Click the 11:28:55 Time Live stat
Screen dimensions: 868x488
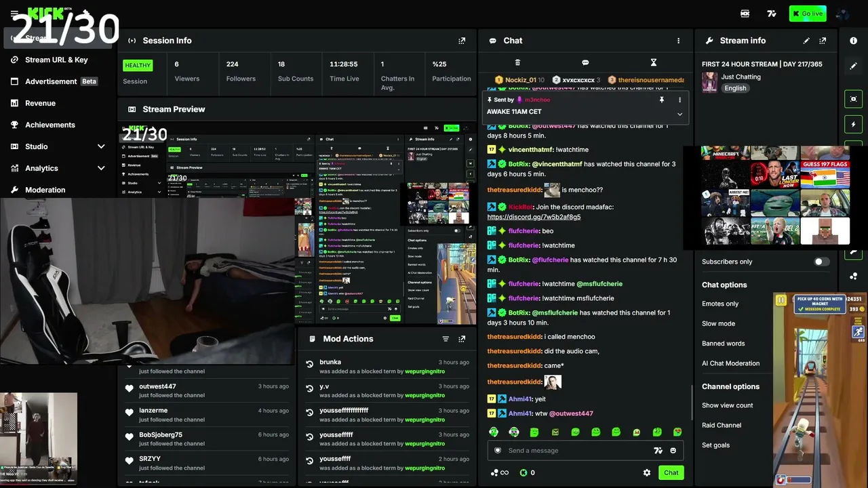point(344,71)
